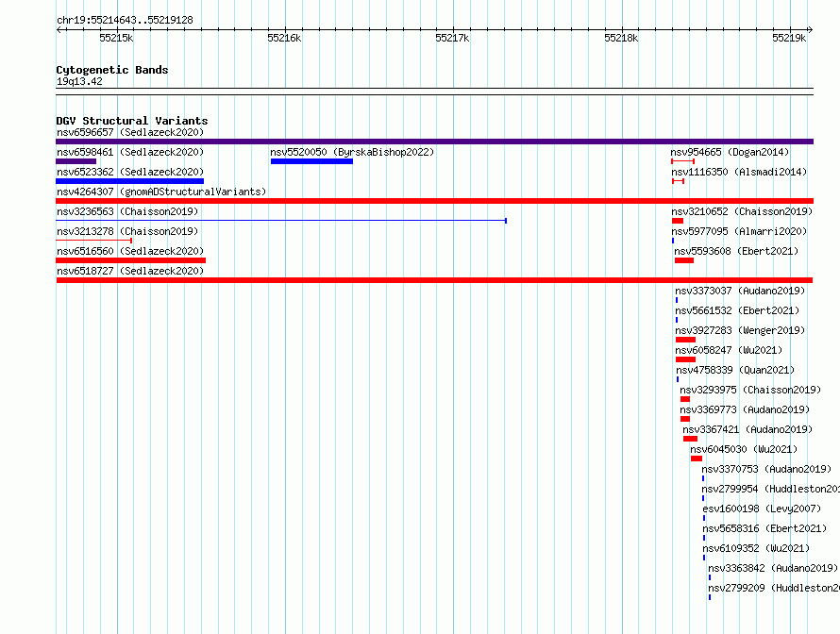Click the nsv954665 (Dogan2014) label
840x634 pixels.
coord(730,152)
